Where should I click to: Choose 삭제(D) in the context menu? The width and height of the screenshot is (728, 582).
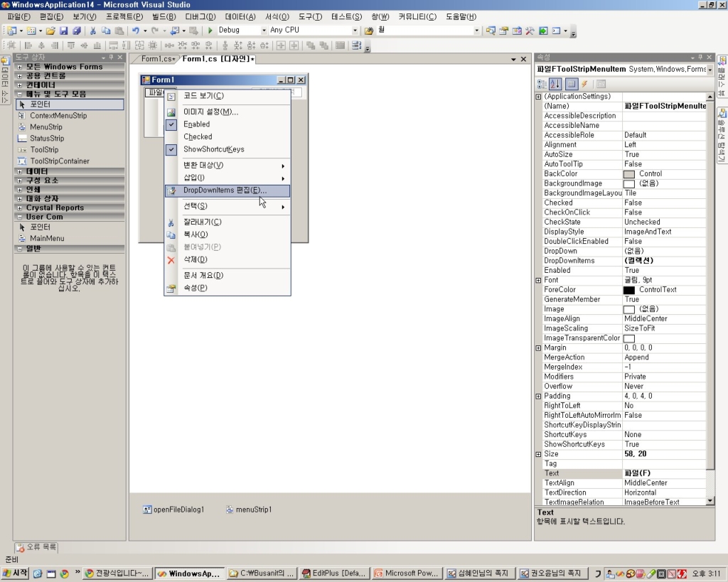[227, 260]
